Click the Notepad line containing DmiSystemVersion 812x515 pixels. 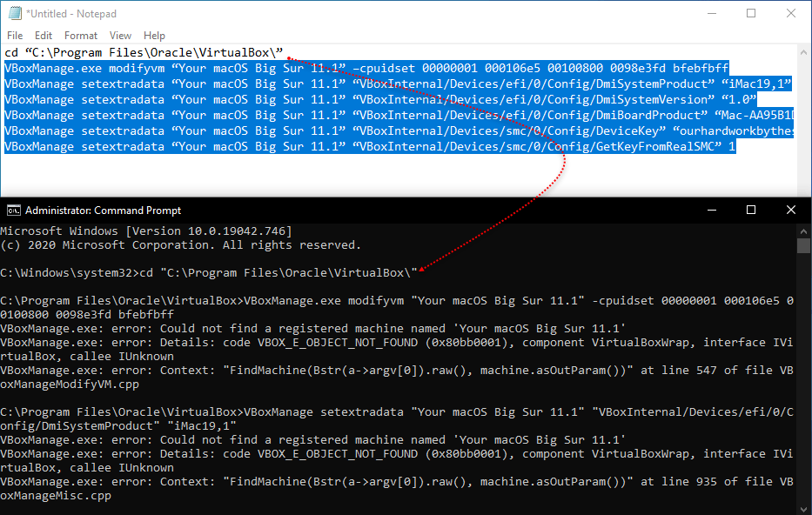(380, 99)
